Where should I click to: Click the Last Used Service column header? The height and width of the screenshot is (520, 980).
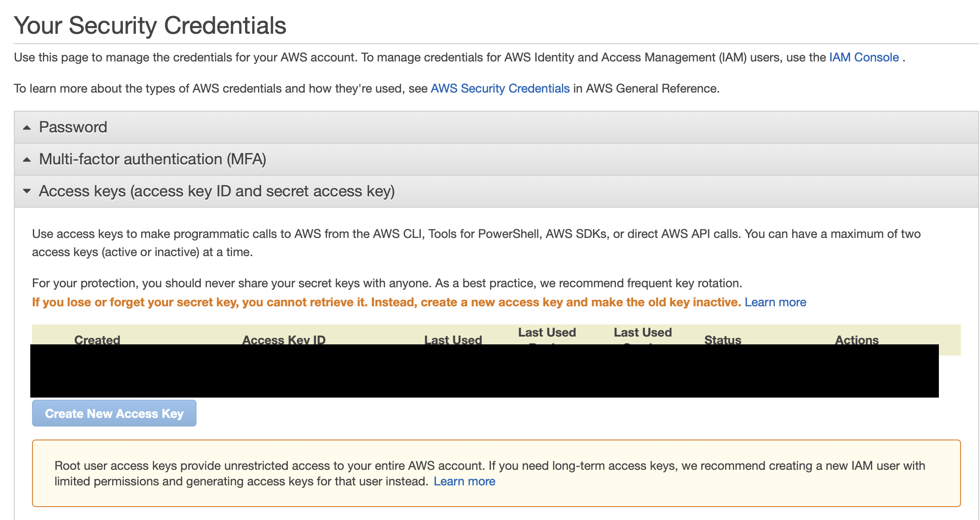tap(642, 333)
